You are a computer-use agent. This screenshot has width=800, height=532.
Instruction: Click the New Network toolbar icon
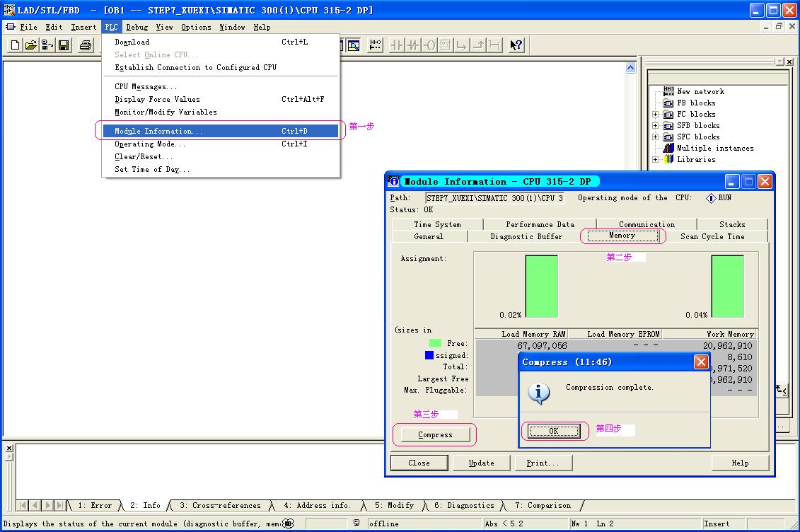point(374,45)
